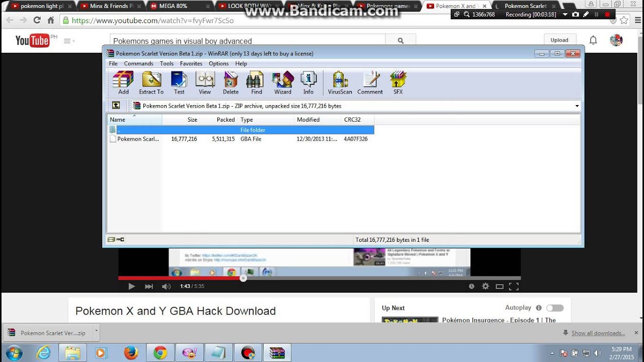Enter fullscreen on the video player
644x362 pixels.
514,286
